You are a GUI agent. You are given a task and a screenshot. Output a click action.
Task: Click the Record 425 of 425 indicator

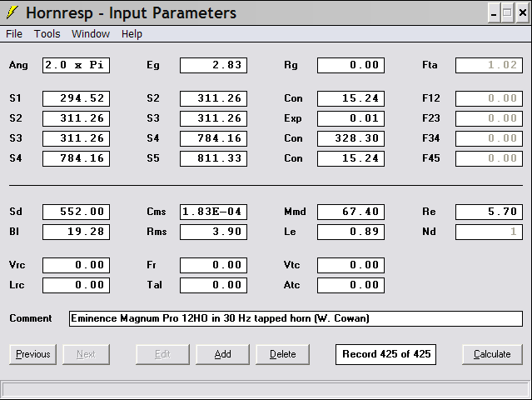(x=385, y=354)
